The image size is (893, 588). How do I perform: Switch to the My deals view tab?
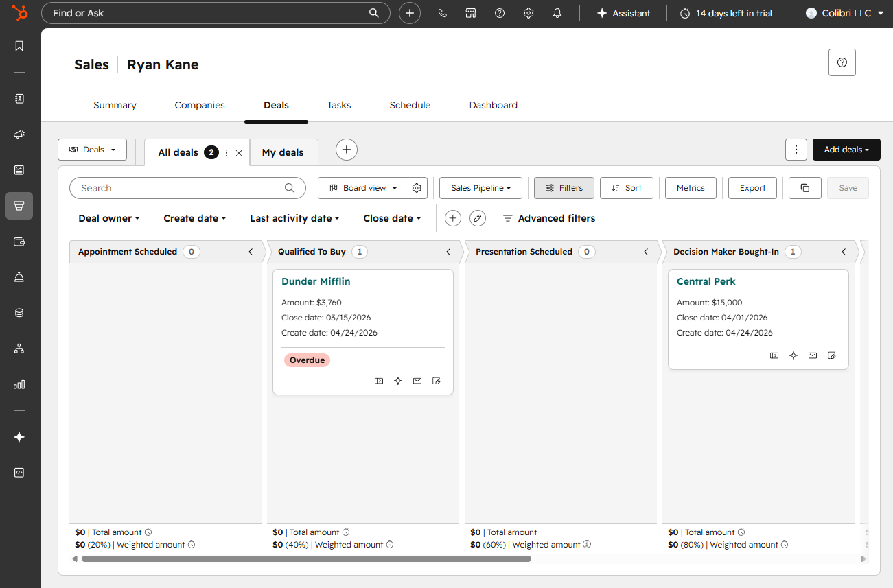pos(283,152)
